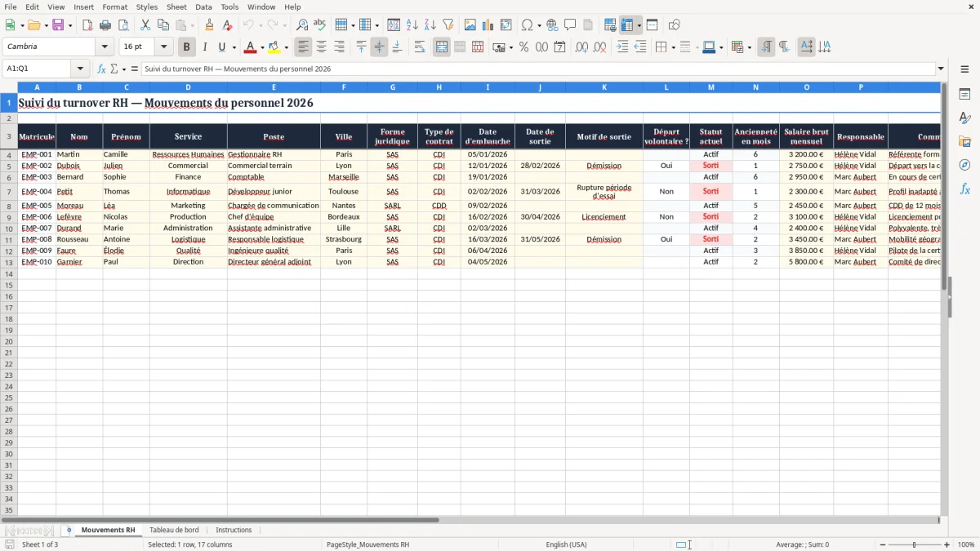Sort ascending

coord(412,25)
